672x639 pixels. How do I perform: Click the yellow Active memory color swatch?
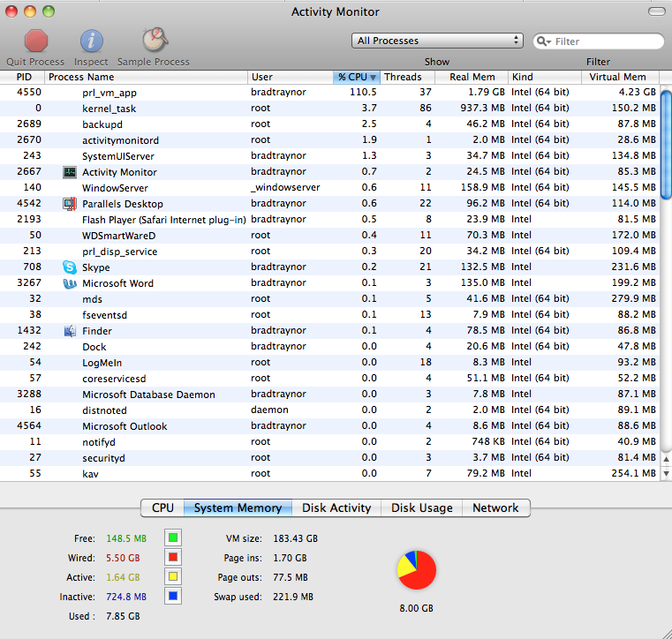click(173, 576)
